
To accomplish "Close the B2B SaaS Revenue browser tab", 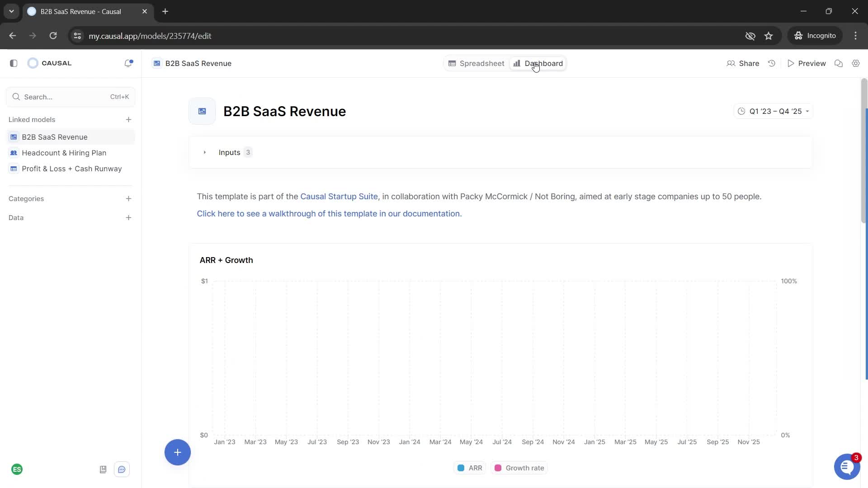I will [x=145, y=11].
